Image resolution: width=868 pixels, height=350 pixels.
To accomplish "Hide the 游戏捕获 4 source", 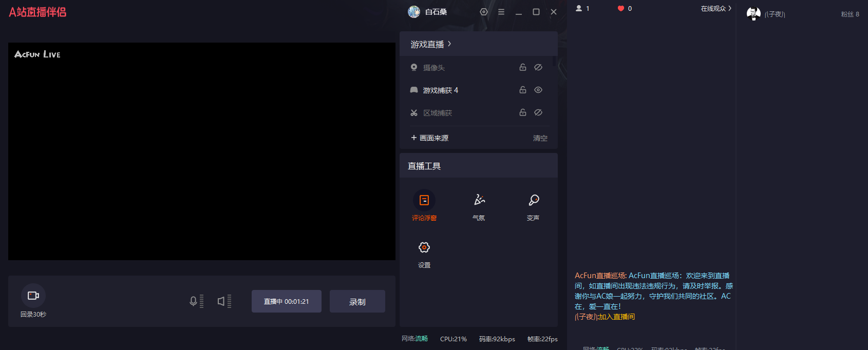I will pyautogui.click(x=538, y=90).
